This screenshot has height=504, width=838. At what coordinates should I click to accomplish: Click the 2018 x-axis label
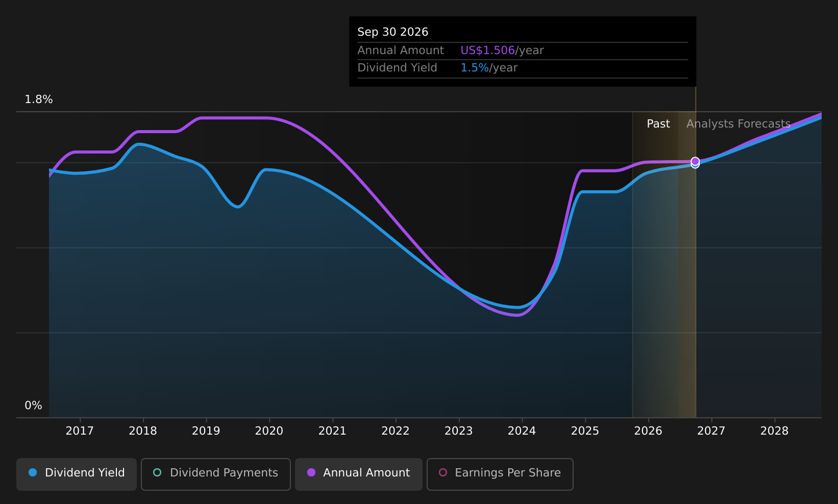143,431
